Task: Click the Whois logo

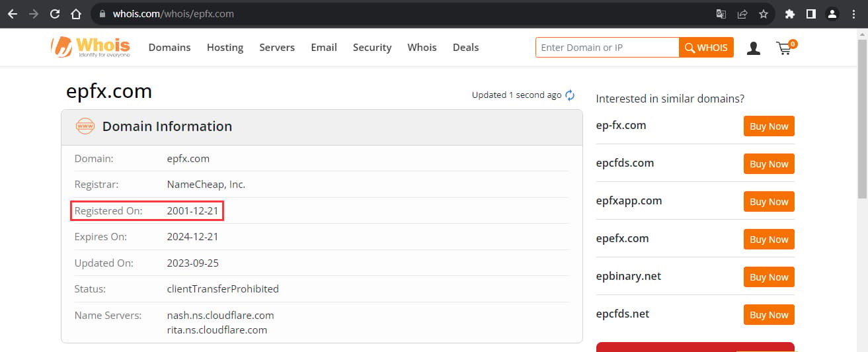Action: (x=91, y=46)
